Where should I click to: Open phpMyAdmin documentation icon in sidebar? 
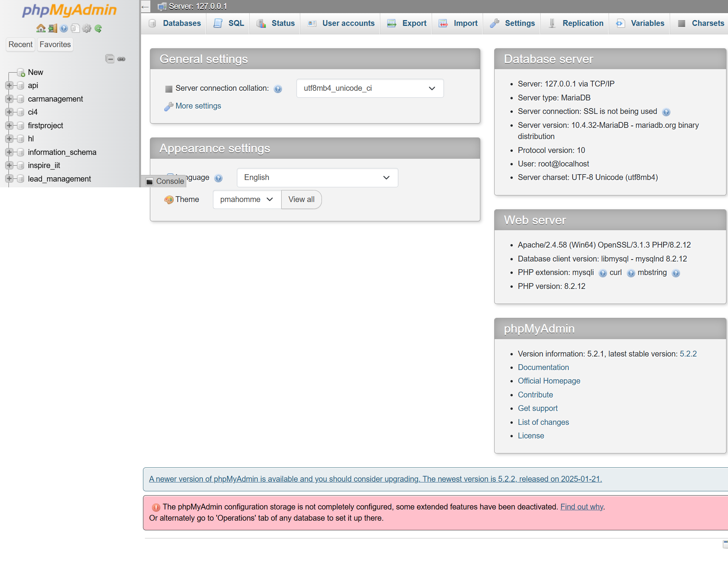64,28
